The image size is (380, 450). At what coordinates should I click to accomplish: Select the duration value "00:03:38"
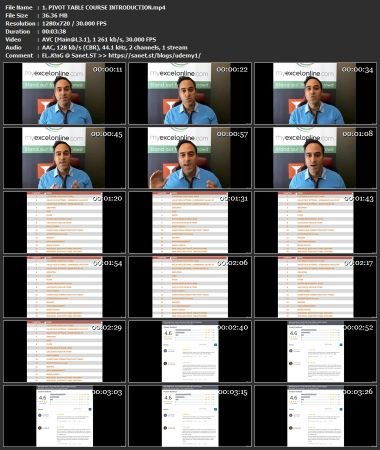[x=54, y=32]
